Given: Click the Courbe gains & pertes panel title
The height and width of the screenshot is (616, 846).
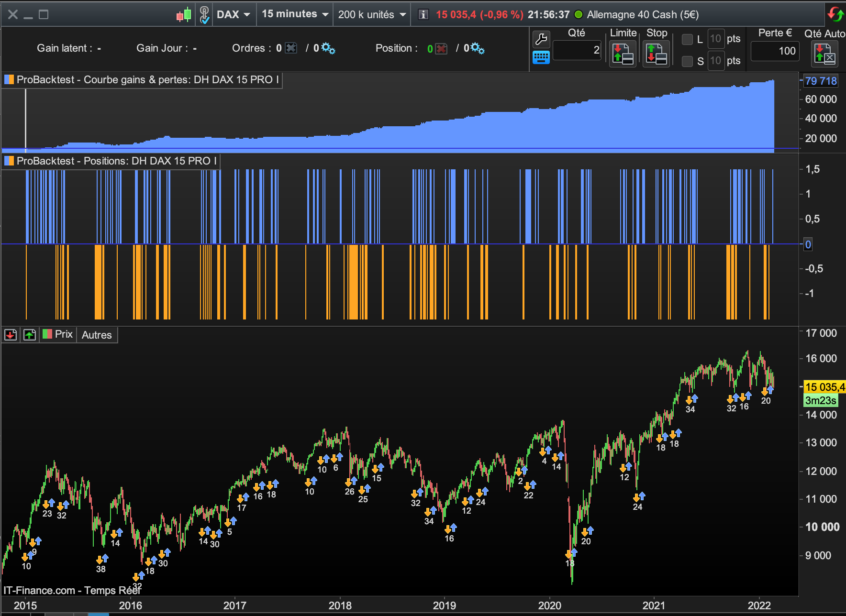Looking at the screenshot, I should [147, 79].
